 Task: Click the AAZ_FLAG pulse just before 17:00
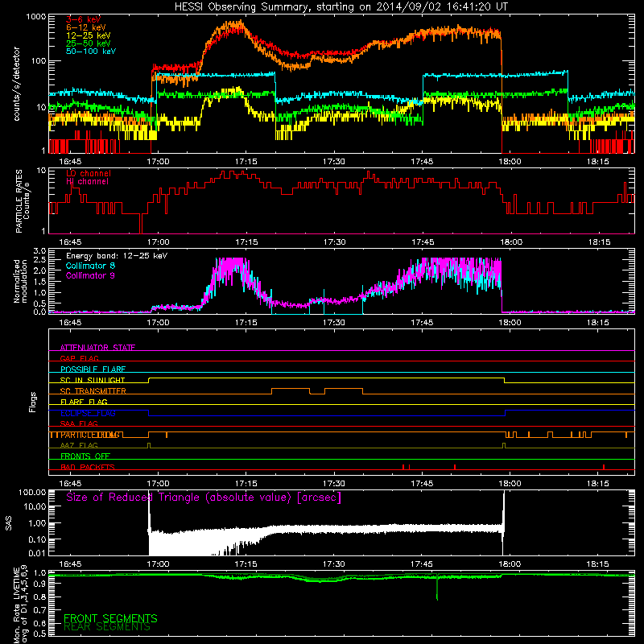[x=149, y=445]
